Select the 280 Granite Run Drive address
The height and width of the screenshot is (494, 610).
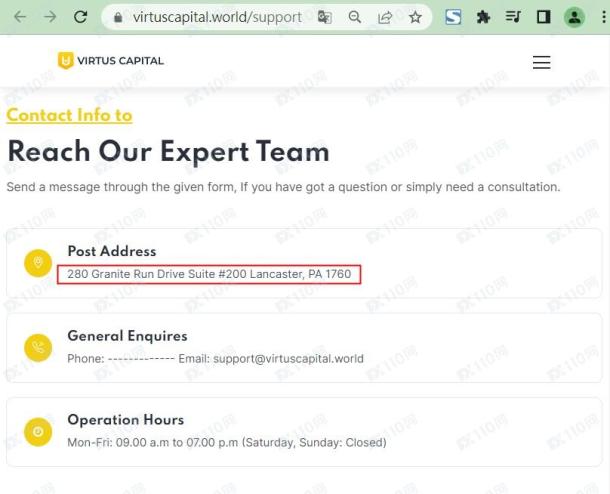point(209,274)
